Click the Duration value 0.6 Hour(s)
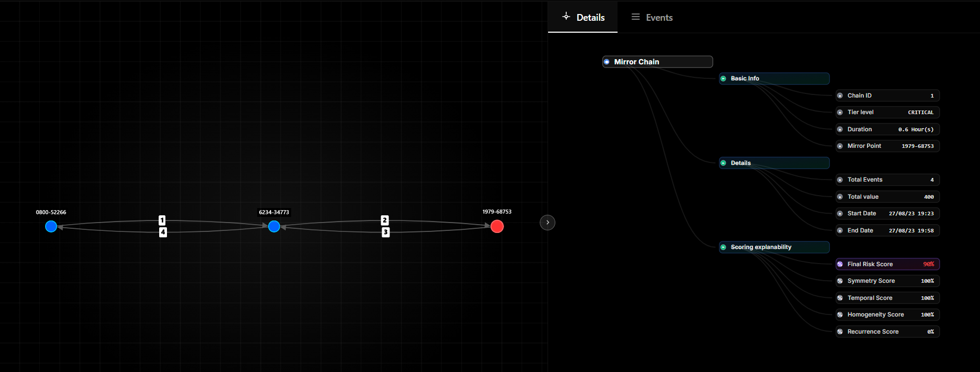 (x=916, y=130)
